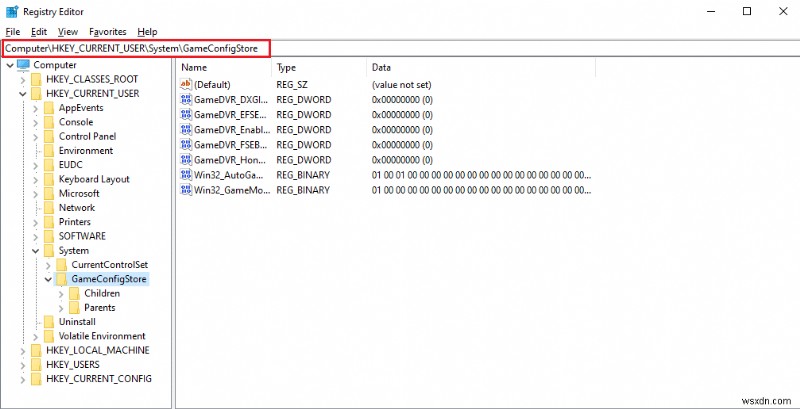
Task: Click the Uninstall folder icon
Action: click(x=48, y=322)
